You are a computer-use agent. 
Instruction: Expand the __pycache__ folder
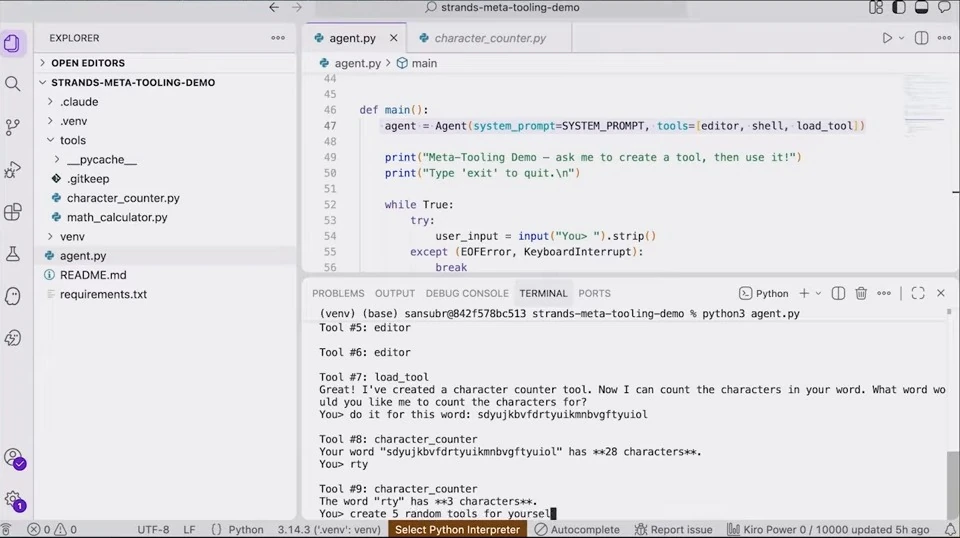coord(102,160)
